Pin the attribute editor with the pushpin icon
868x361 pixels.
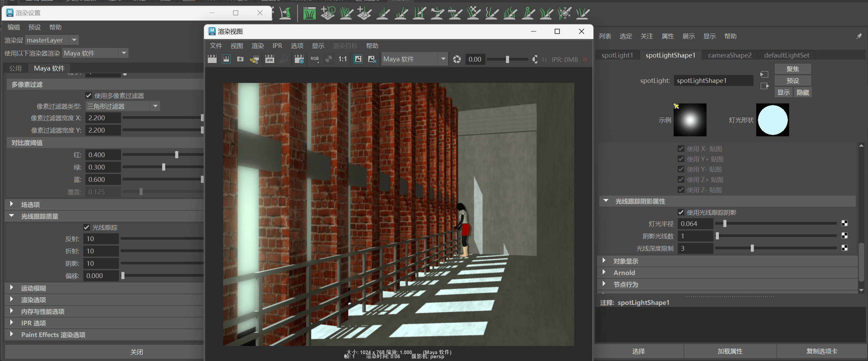pyautogui.click(x=859, y=36)
